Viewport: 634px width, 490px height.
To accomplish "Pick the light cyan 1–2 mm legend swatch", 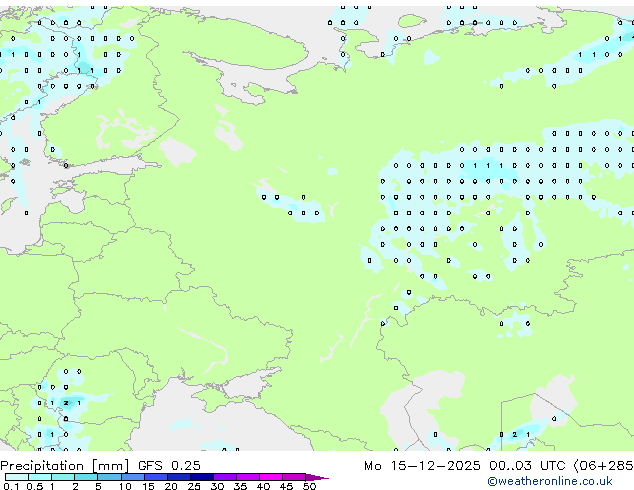I will [x=62, y=477].
